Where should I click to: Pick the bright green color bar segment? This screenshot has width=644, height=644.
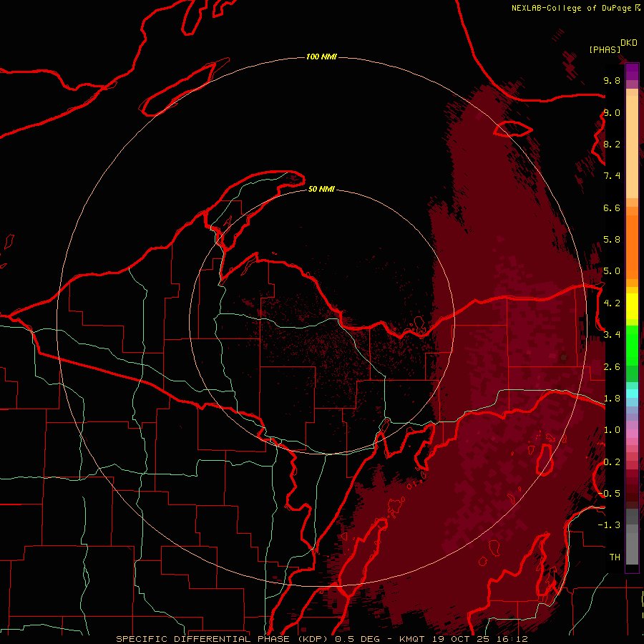(632, 345)
